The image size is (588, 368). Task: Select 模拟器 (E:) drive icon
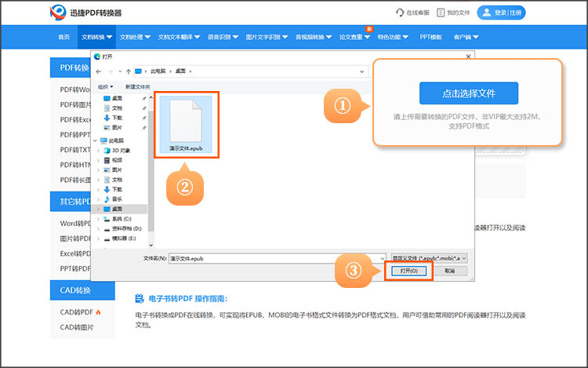pos(107,239)
